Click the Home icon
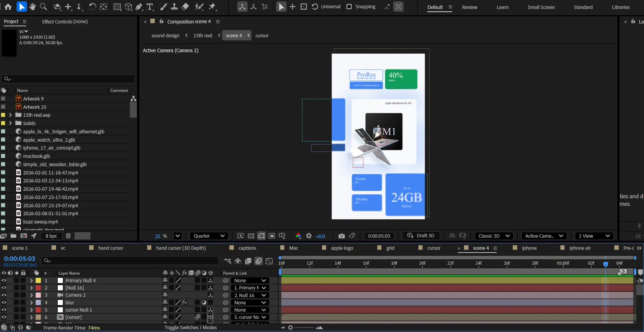 (8, 7)
